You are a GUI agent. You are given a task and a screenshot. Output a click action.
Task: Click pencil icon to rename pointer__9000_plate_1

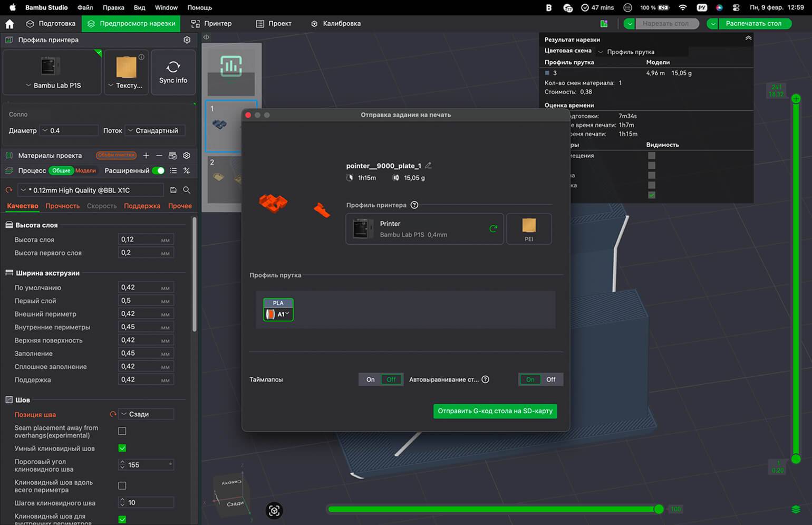pos(428,166)
